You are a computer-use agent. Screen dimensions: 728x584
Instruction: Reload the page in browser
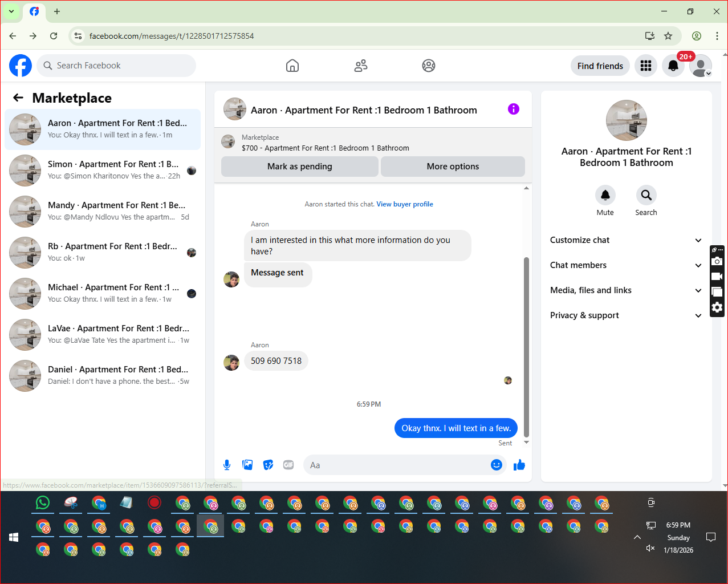click(54, 36)
